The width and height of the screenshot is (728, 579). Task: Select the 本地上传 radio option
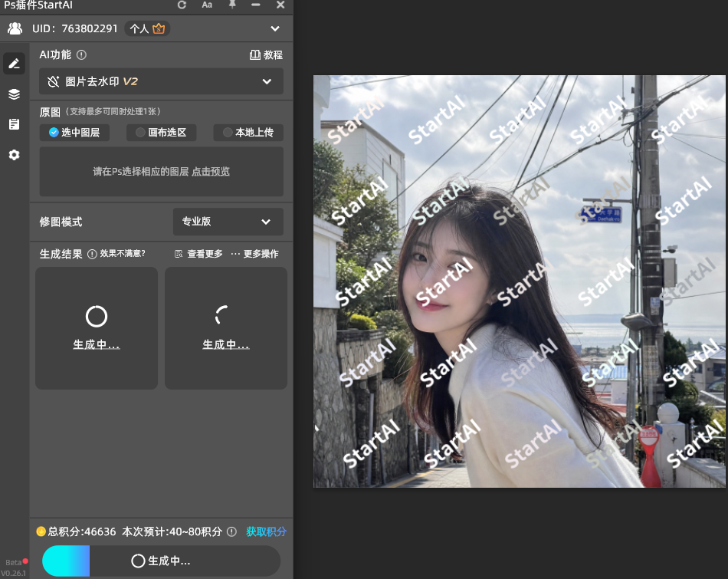pyautogui.click(x=248, y=133)
